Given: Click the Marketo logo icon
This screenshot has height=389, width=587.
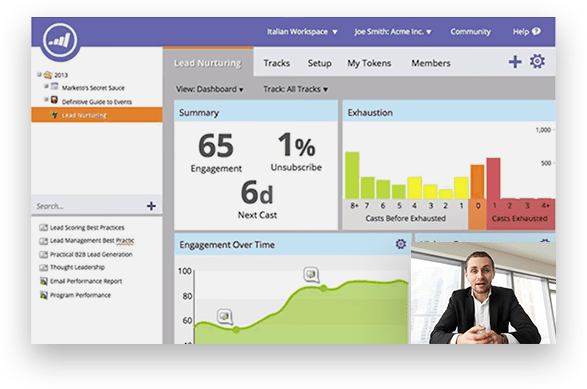Looking at the screenshot, I should [60, 40].
